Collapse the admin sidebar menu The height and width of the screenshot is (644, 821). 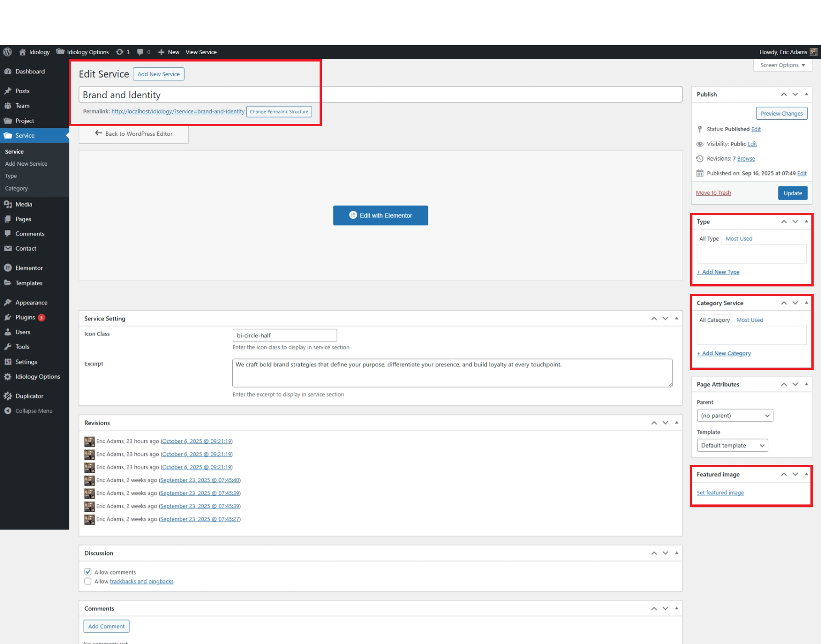pos(34,411)
